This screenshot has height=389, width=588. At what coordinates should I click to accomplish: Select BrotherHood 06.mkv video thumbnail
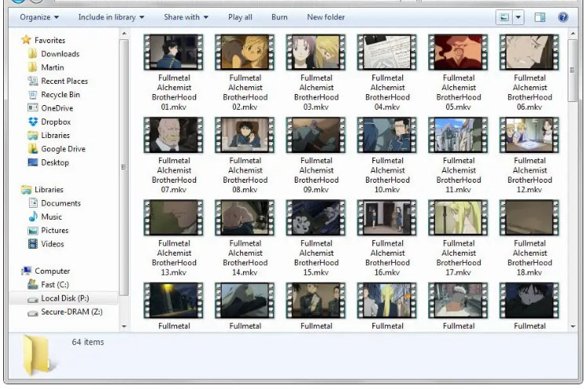pos(529,52)
